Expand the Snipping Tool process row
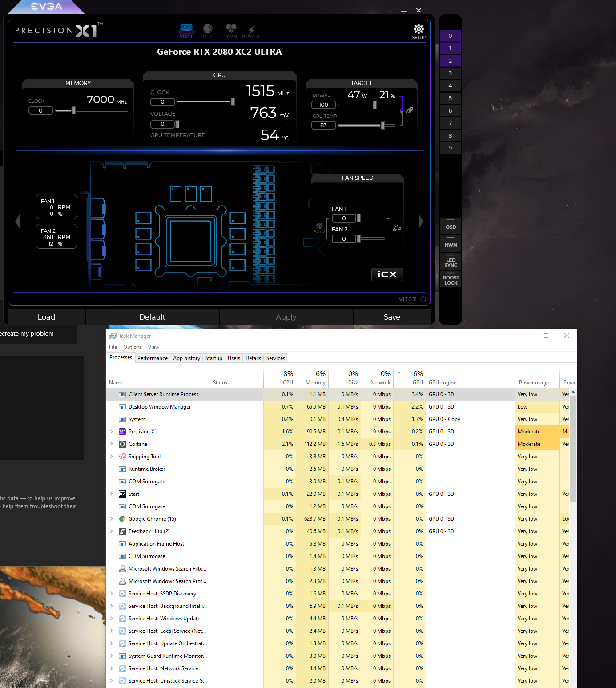This screenshot has height=688, width=616. 111,457
